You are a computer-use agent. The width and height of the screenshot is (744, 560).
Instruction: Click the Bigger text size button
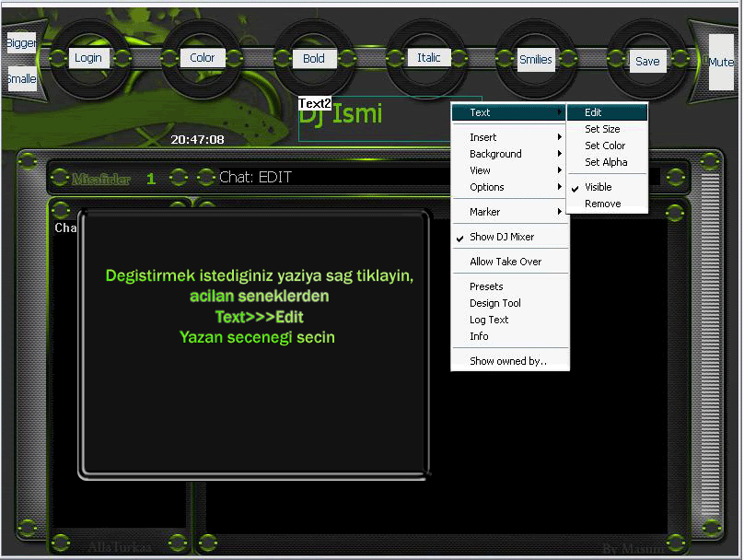[x=20, y=43]
